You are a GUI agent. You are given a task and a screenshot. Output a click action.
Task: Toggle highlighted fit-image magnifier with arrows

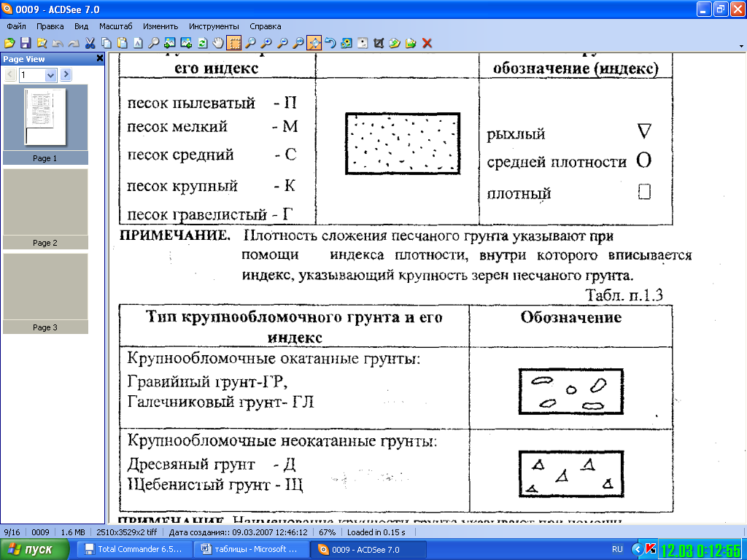click(314, 43)
